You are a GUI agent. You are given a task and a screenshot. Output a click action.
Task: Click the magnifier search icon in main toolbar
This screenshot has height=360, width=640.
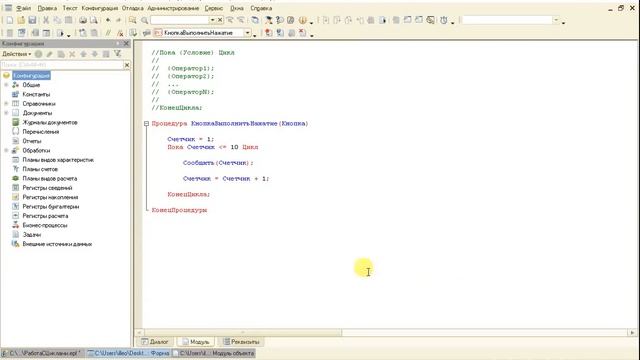click(x=144, y=20)
